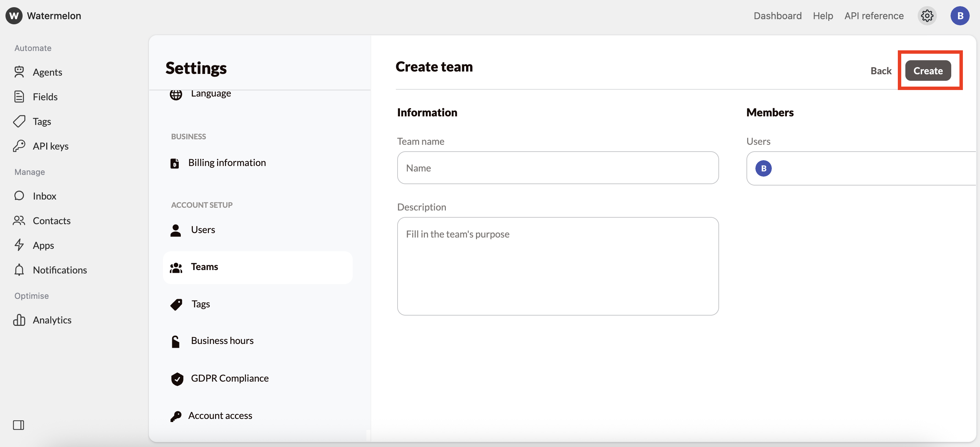Open Business hours settings
The width and height of the screenshot is (980, 447).
point(222,341)
